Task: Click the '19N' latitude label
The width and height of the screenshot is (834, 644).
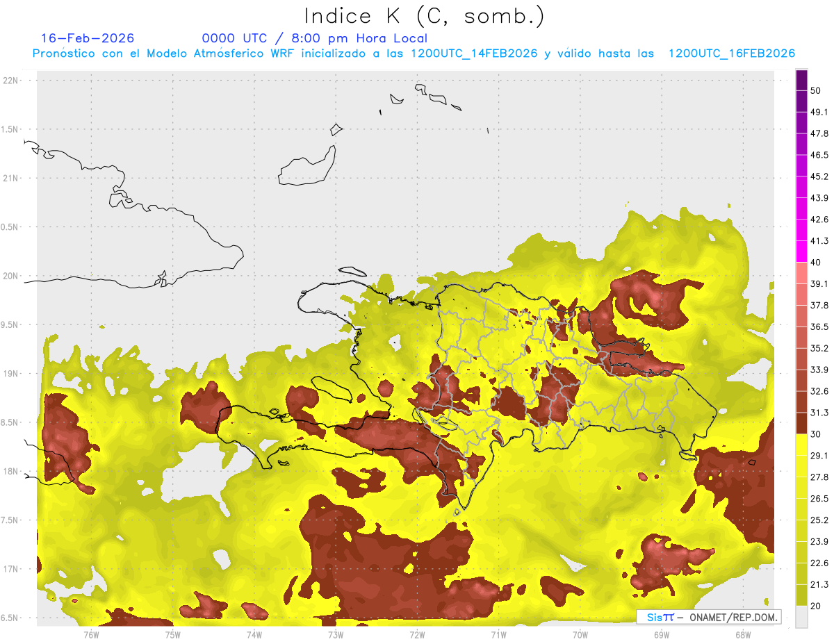Action: point(12,374)
